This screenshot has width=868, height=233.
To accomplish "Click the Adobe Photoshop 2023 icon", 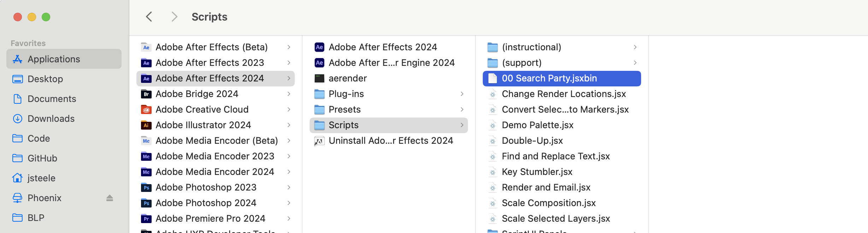I will (x=146, y=188).
